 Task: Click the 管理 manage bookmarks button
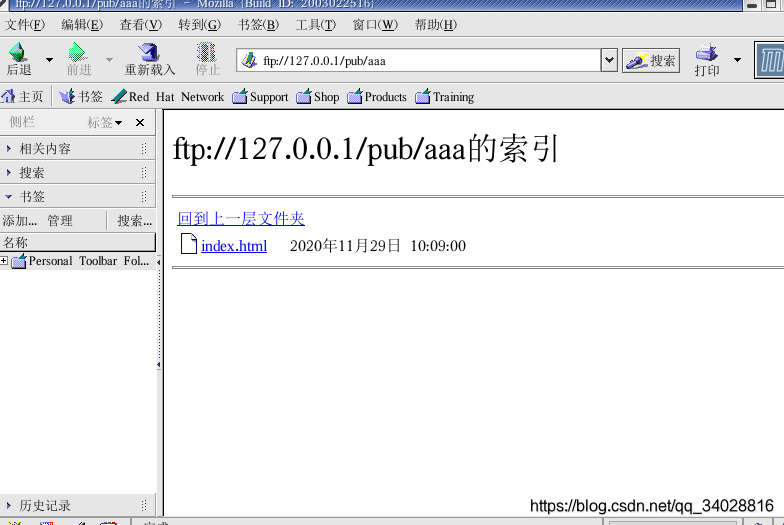pos(60,220)
